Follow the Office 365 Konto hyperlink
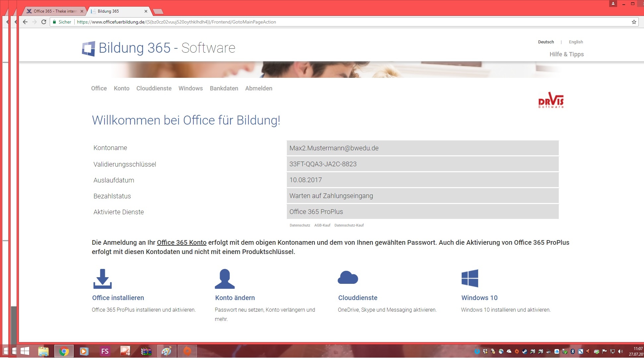 point(181,242)
